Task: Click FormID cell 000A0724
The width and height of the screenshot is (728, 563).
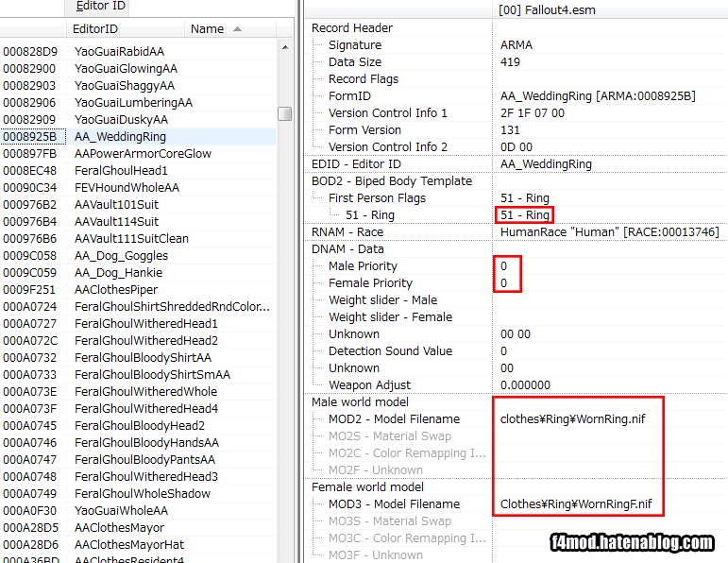Action: pos(29,307)
